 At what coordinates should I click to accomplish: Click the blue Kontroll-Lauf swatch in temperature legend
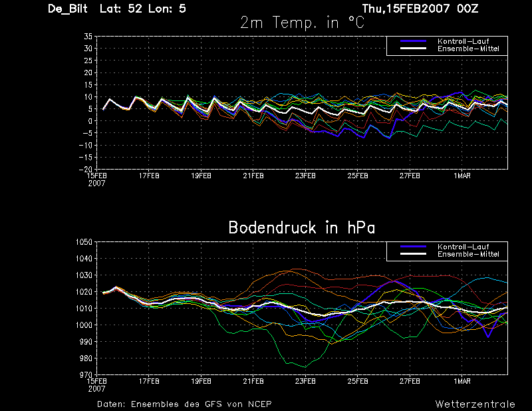pos(413,41)
